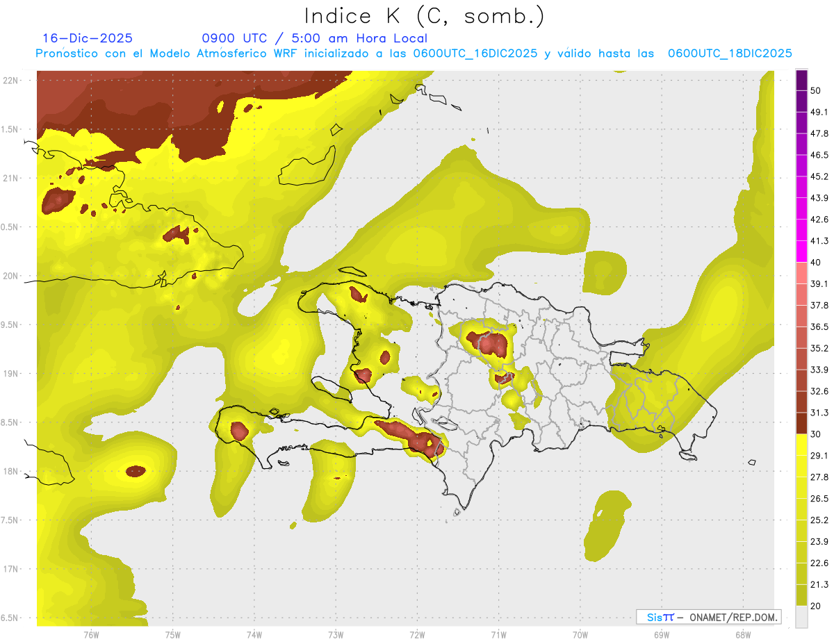Click the longitude label "70W"
Image resolution: width=834 pixels, height=644 pixels.
(x=580, y=634)
